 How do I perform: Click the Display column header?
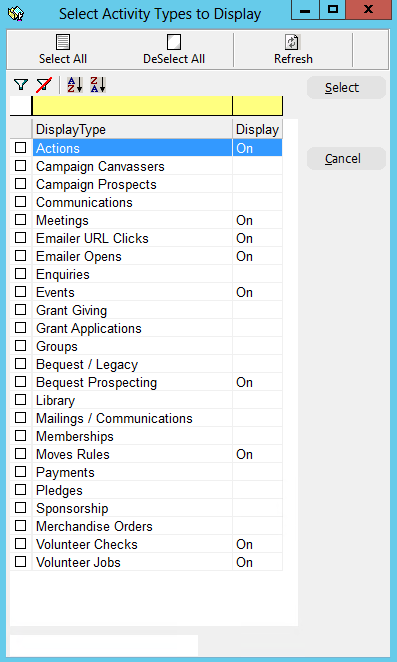tap(257, 129)
